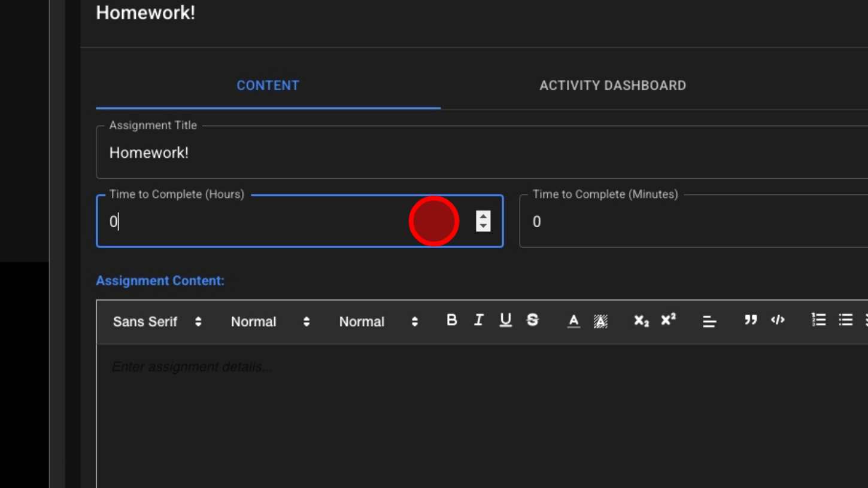This screenshot has height=488, width=868.
Task: Start a numbered list
Action: tap(818, 321)
